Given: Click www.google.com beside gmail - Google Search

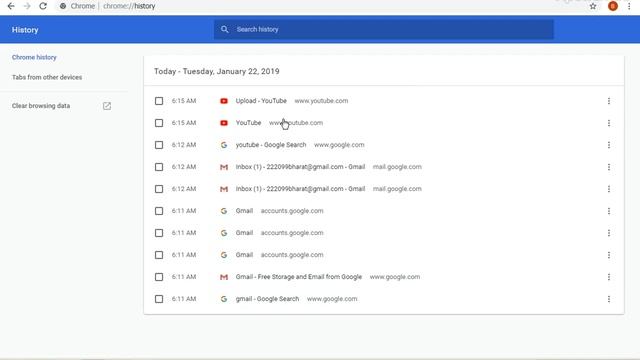Looking at the screenshot, I should pyautogui.click(x=332, y=299).
